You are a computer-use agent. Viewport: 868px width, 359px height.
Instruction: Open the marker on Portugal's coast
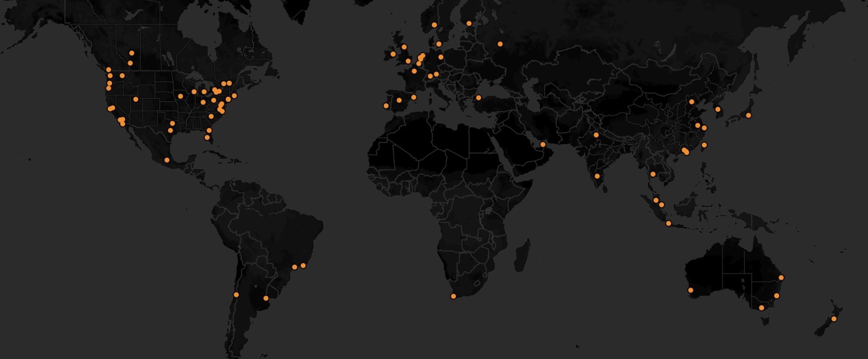point(386,106)
